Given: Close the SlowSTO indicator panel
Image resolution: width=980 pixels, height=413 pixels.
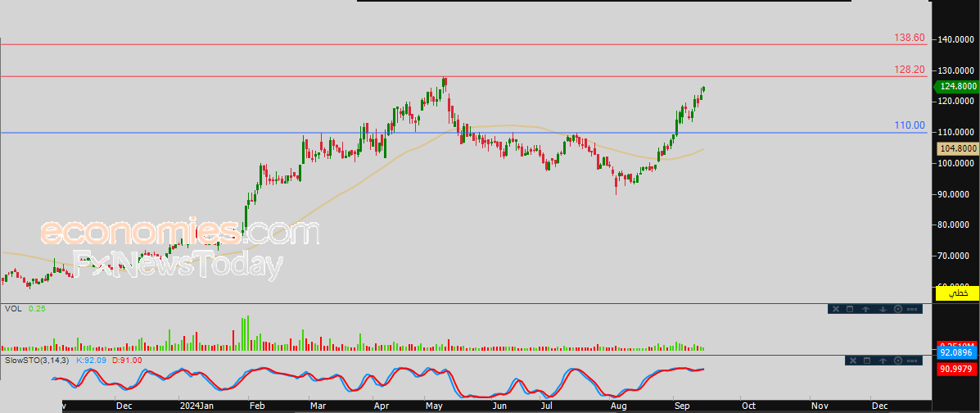Looking at the screenshot, I should 852,361.
